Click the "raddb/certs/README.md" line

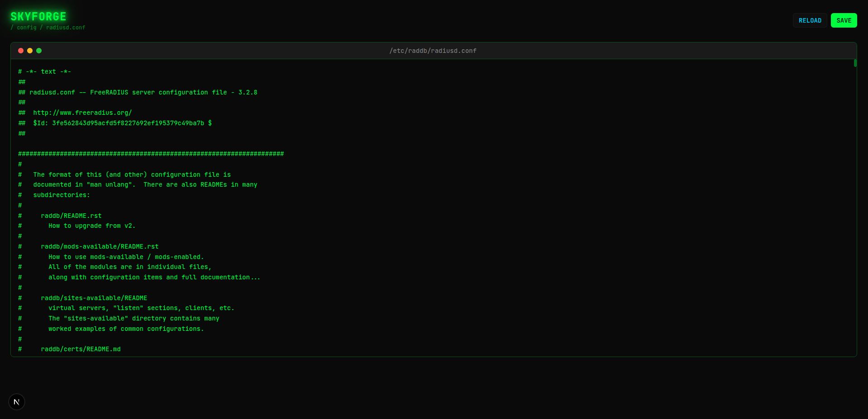pyautogui.click(x=81, y=349)
